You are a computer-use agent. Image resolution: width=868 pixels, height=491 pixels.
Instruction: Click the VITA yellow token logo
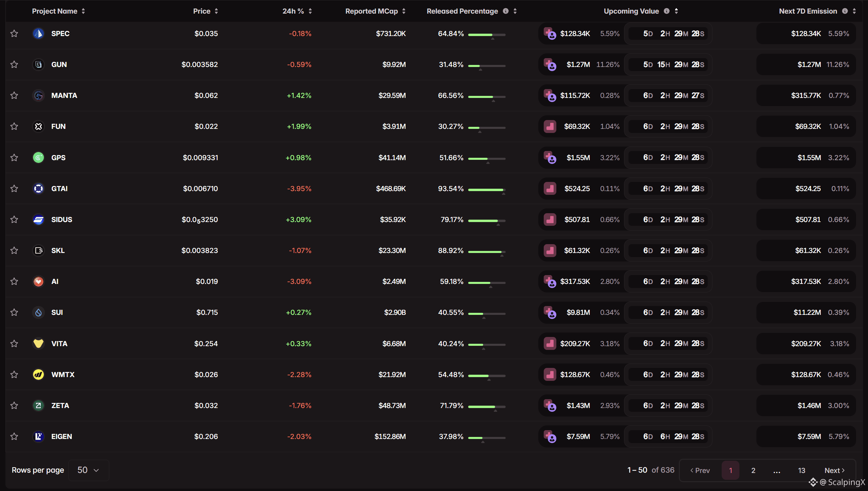38,343
